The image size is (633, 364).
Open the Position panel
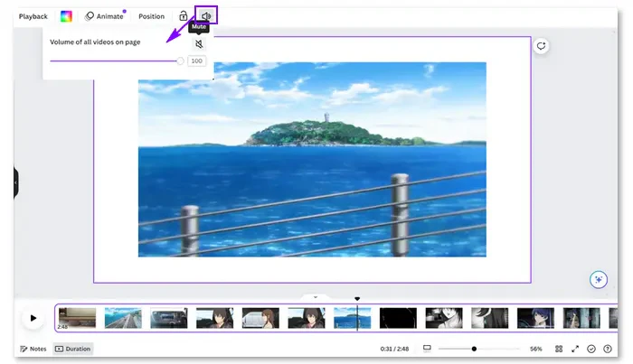coord(151,16)
